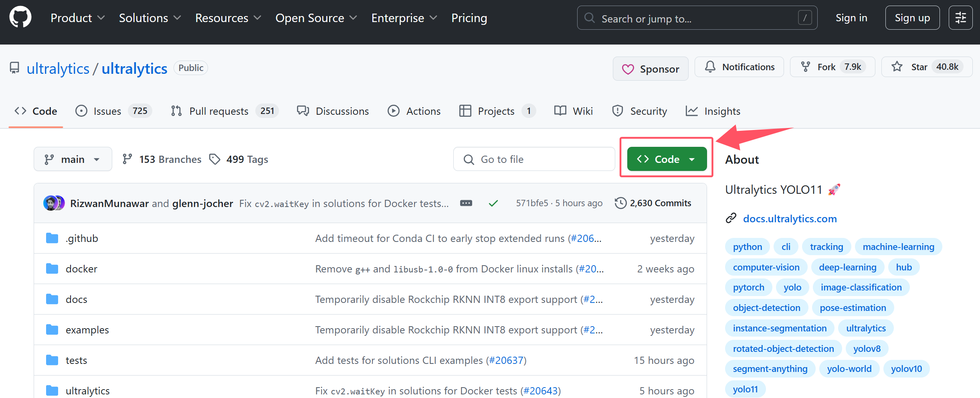Switch to the Projects tab
Image resolution: width=980 pixels, height=398 pixels.
497,111
